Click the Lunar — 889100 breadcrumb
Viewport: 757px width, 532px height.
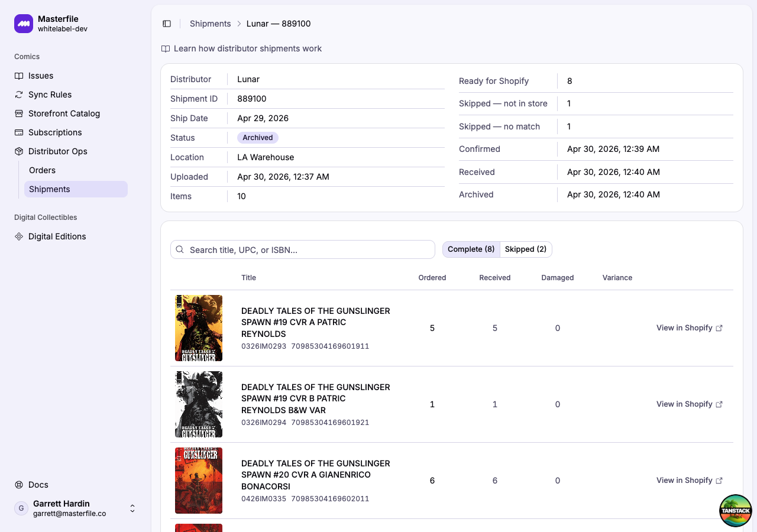279,24
